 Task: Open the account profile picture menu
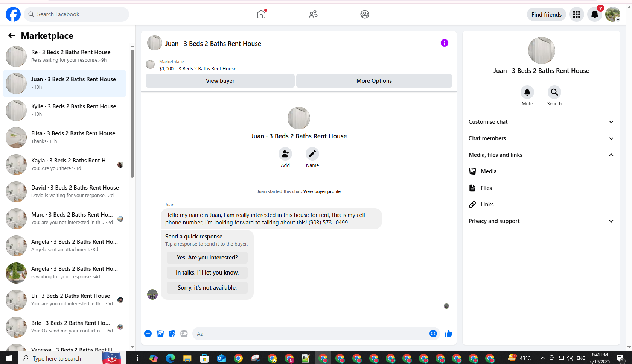[x=612, y=14]
